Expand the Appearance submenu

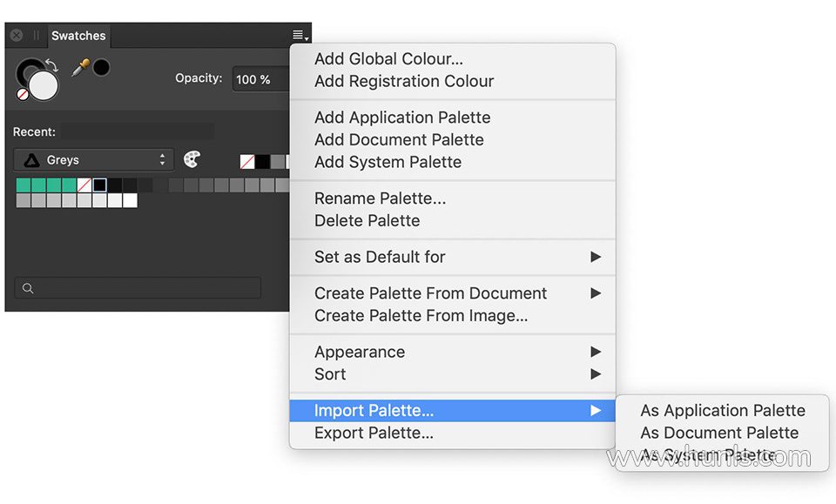click(x=453, y=352)
